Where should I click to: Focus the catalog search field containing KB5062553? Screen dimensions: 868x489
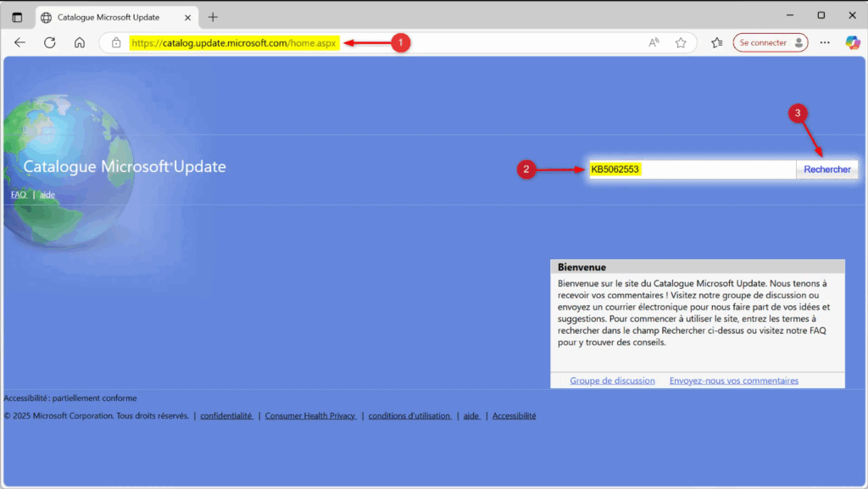click(x=693, y=169)
